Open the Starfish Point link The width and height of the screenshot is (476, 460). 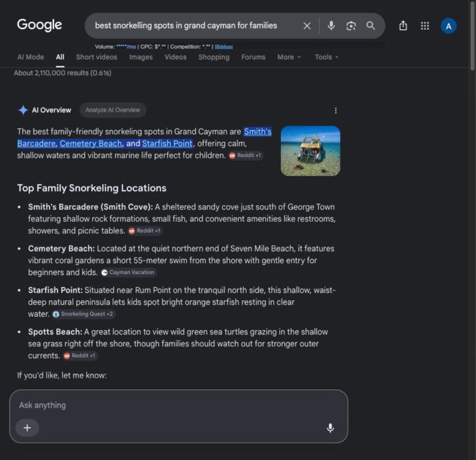167,143
